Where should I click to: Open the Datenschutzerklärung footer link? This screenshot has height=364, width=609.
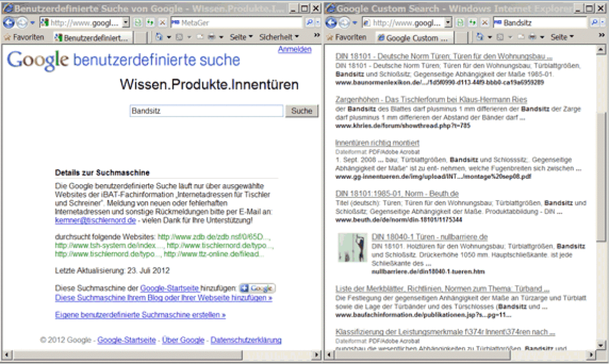246,340
